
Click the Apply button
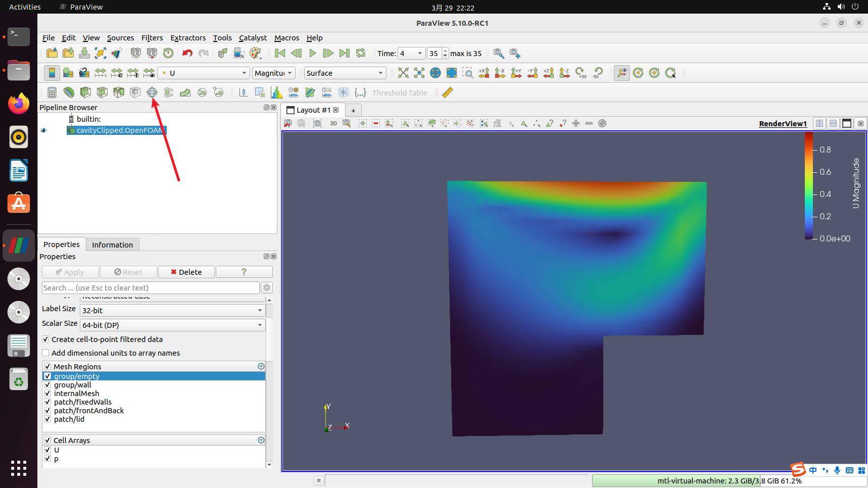70,272
